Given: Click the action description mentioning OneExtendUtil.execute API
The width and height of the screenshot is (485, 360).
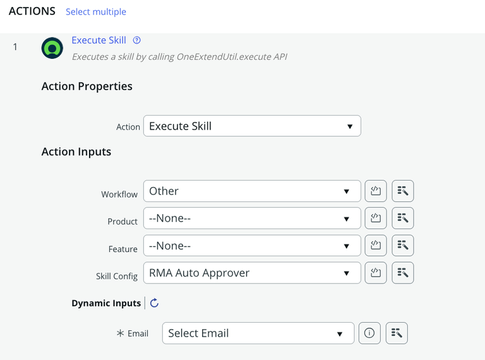Looking at the screenshot, I should tap(180, 57).
